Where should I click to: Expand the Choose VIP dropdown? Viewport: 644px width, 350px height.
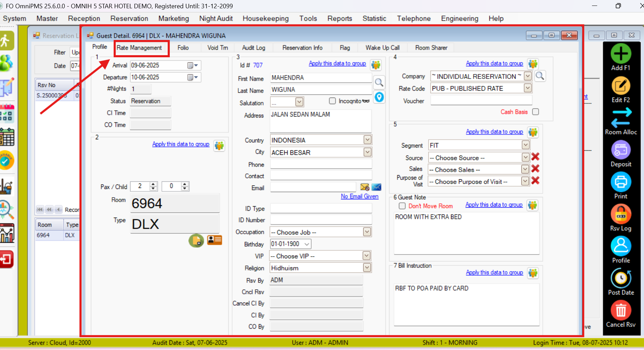pos(366,256)
